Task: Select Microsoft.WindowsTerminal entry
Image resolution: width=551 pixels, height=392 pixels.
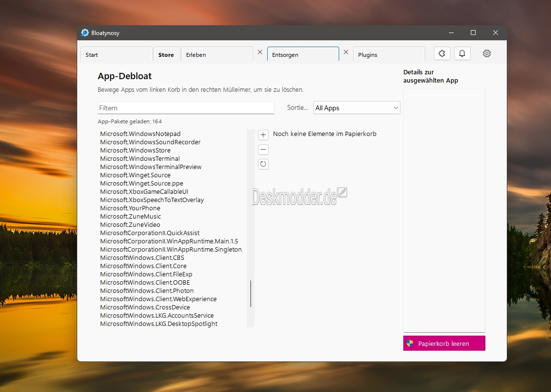Action: coord(140,158)
